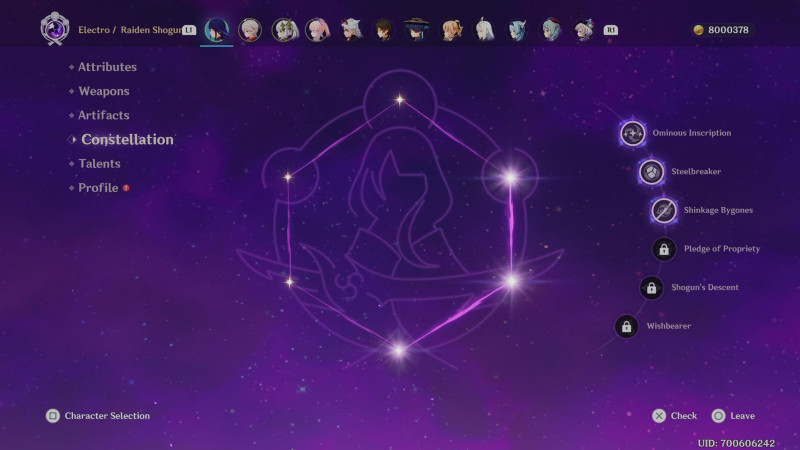
Task: Click the Leave label
Action: [742, 416]
